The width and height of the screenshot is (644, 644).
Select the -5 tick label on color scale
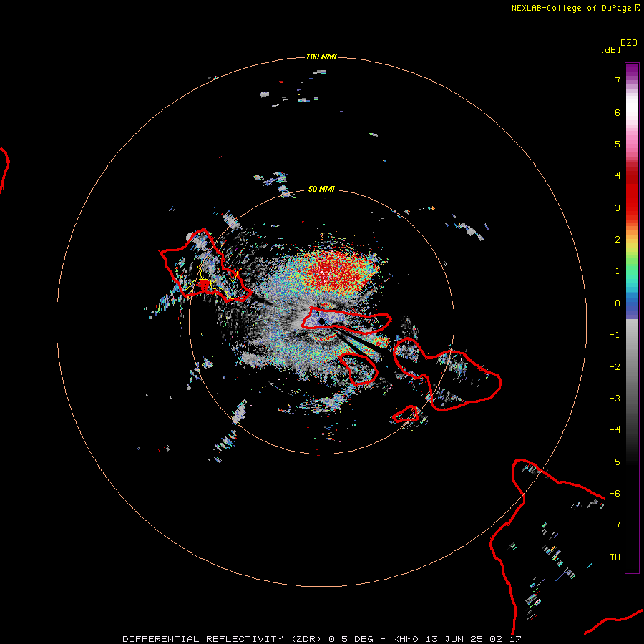(x=615, y=462)
